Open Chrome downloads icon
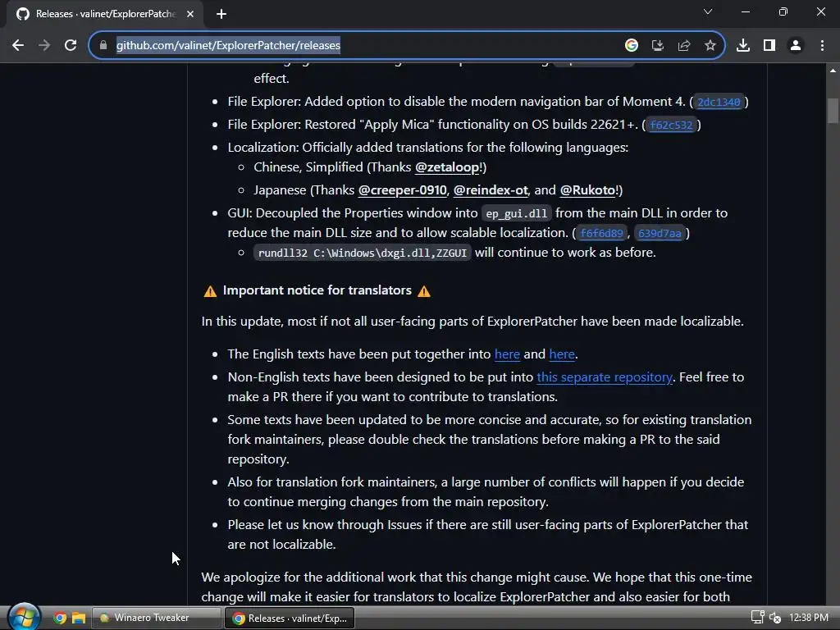The width and height of the screenshot is (840, 630). (x=743, y=46)
